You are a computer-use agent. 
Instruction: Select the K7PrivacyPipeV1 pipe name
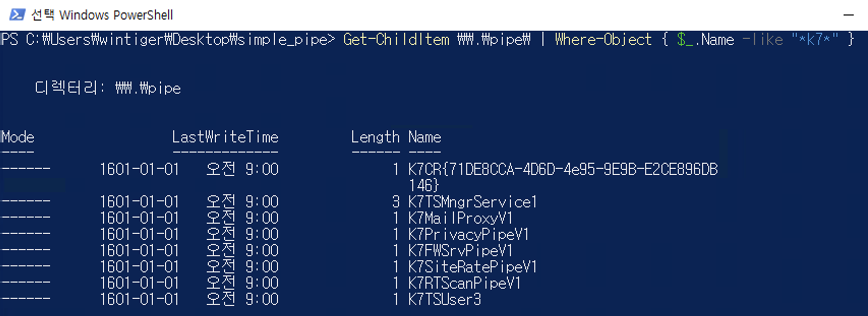(468, 235)
